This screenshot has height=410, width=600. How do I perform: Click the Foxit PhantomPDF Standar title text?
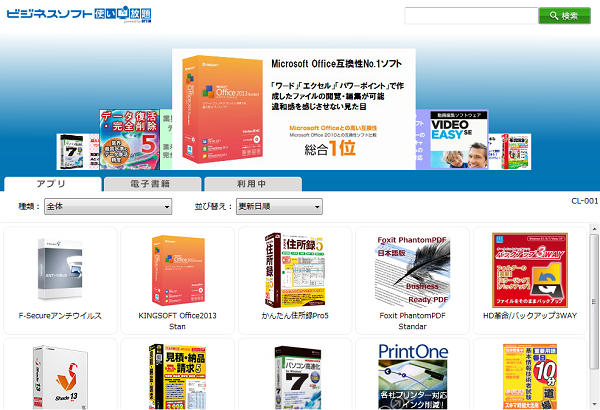pyautogui.click(x=412, y=321)
